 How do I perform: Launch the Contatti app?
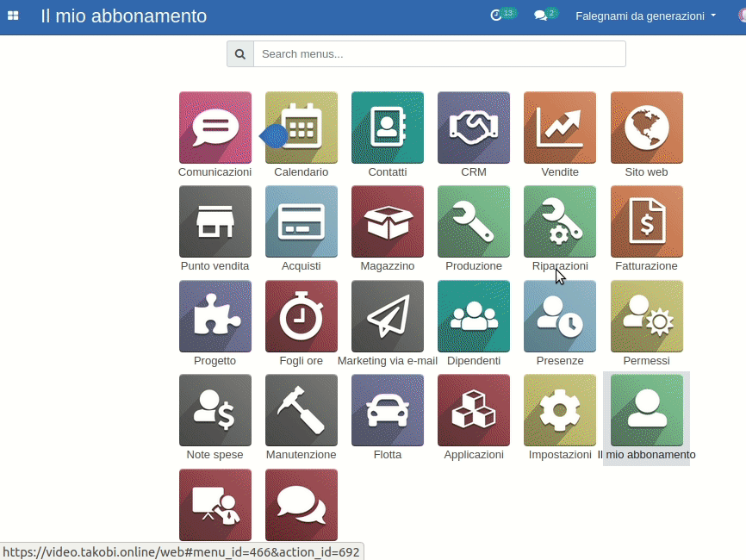tap(388, 128)
